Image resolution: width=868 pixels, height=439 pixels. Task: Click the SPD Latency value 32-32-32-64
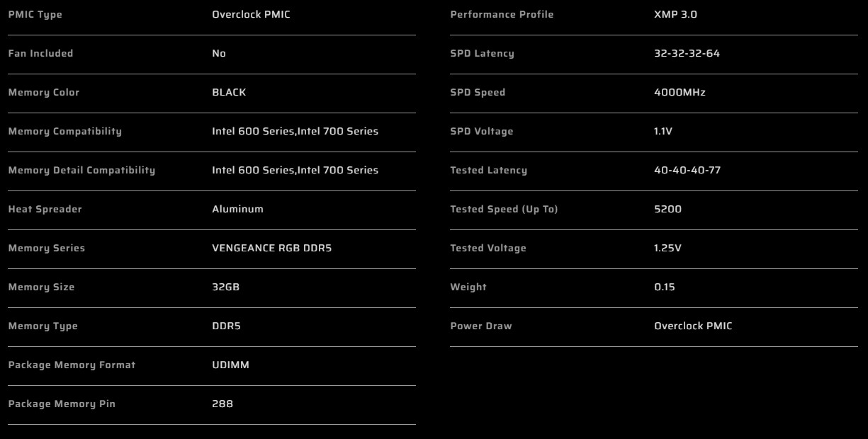[687, 54]
